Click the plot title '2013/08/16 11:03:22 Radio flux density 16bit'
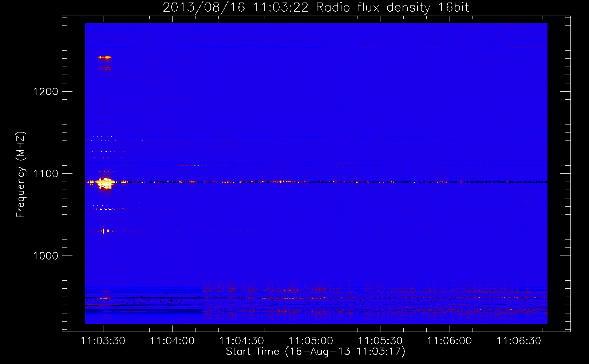The height and width of the screenshot is (364, 589). coord(316,7)
